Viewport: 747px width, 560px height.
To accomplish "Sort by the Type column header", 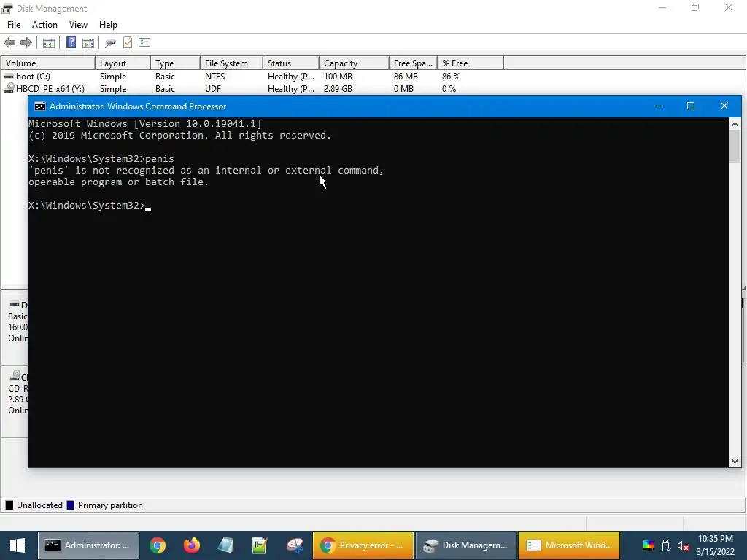I will tap(175, 63).
